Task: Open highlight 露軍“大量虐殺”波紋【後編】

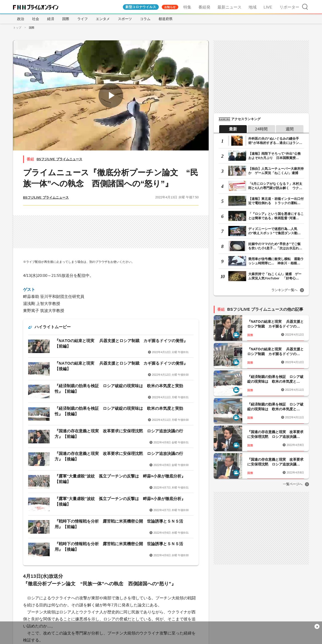Action: (x=111, y=504)
